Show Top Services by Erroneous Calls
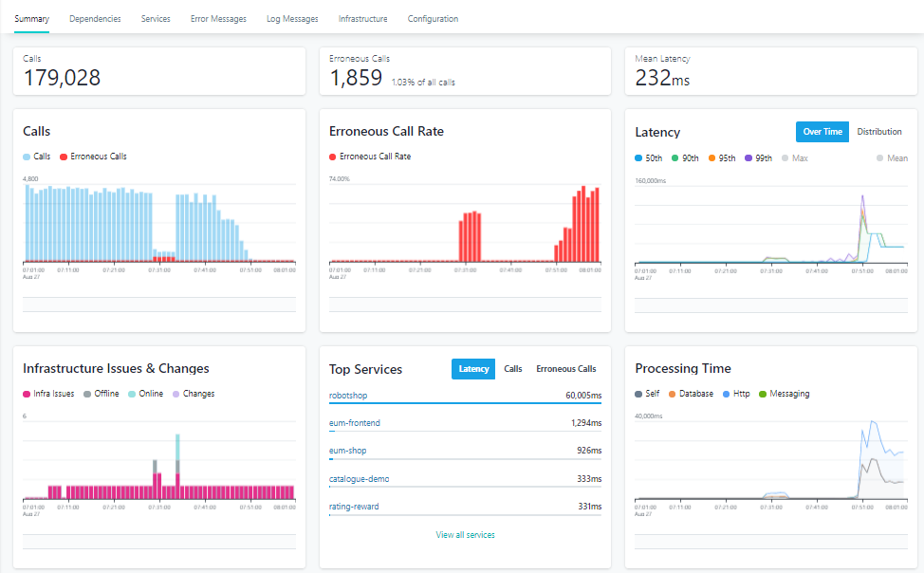The height and width of the screenshot is (573, 924). tap(565, 368)
